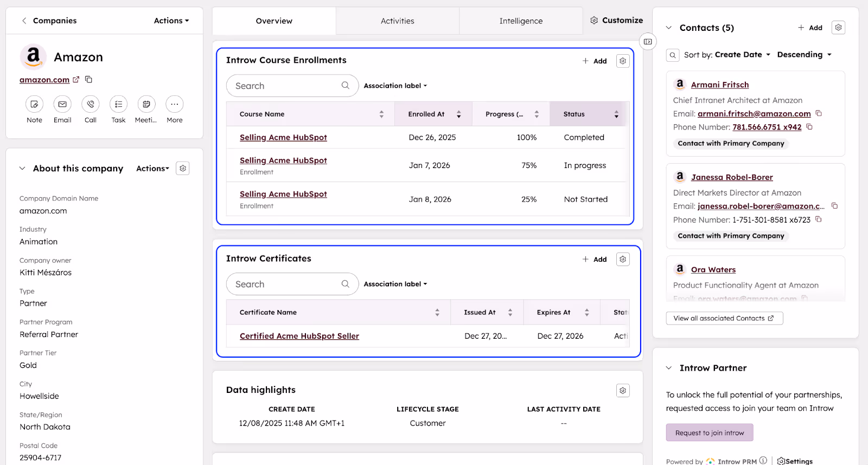The image size is (868, 465).
Task: Collapse the right sidebar panel icon
Action: [648, 42]
